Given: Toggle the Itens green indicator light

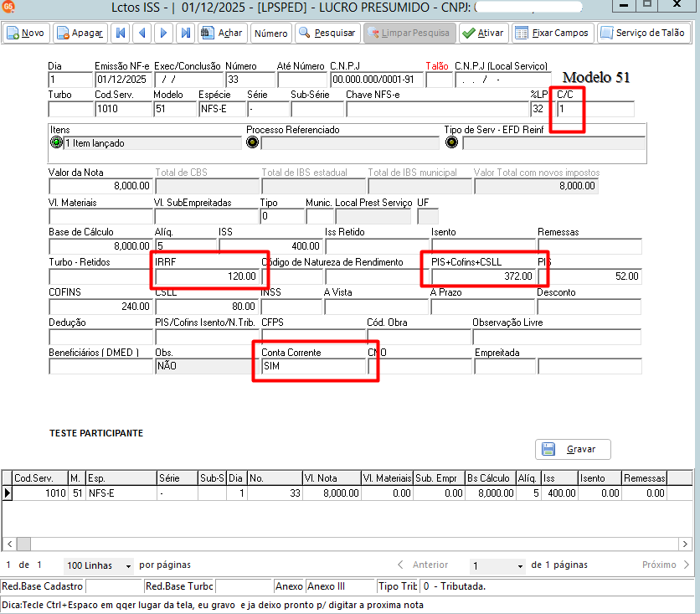Looking at the screenshot, I should point(57,143).
